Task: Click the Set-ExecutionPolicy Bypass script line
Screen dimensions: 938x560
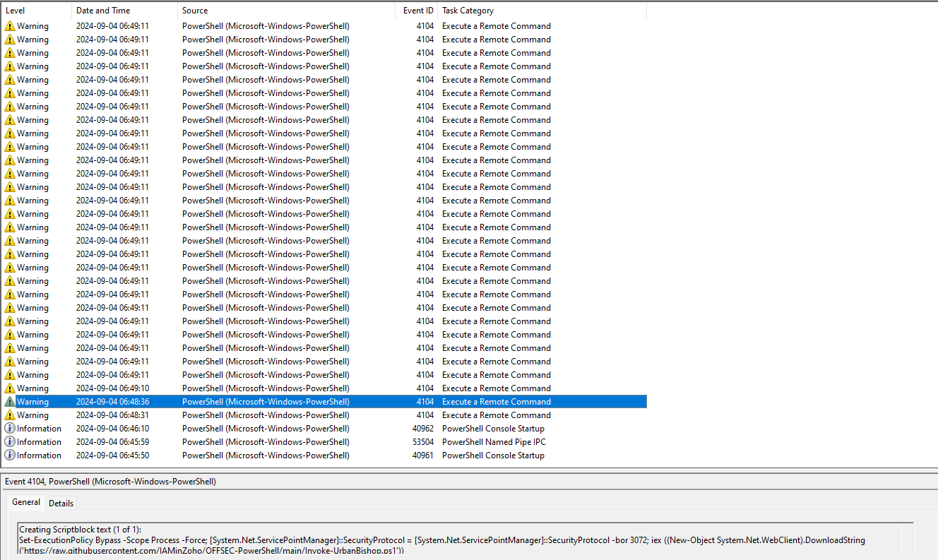Action: [x=442, y=540]
